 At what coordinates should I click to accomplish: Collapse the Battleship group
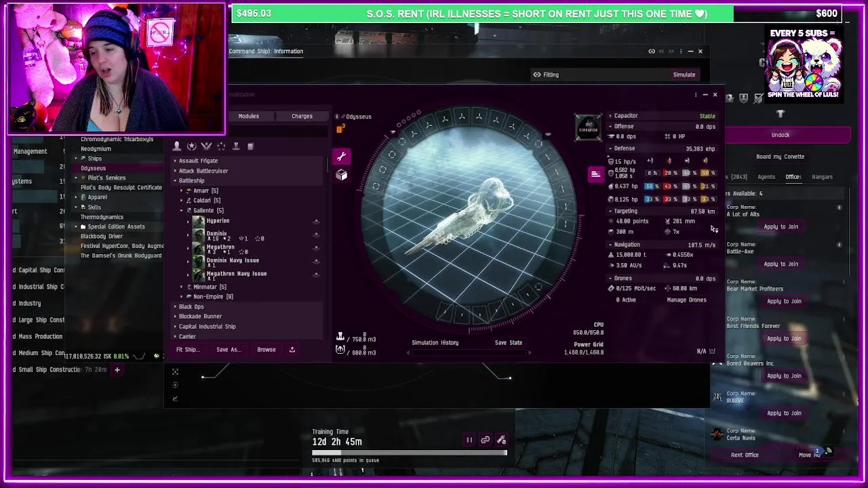pos(175,181)
